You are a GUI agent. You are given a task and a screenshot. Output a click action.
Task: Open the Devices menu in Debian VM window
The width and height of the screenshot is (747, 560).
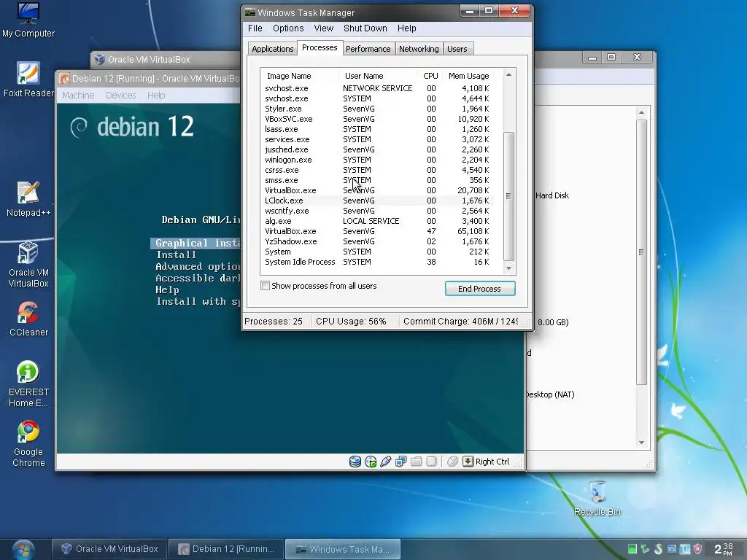(121, 96)
